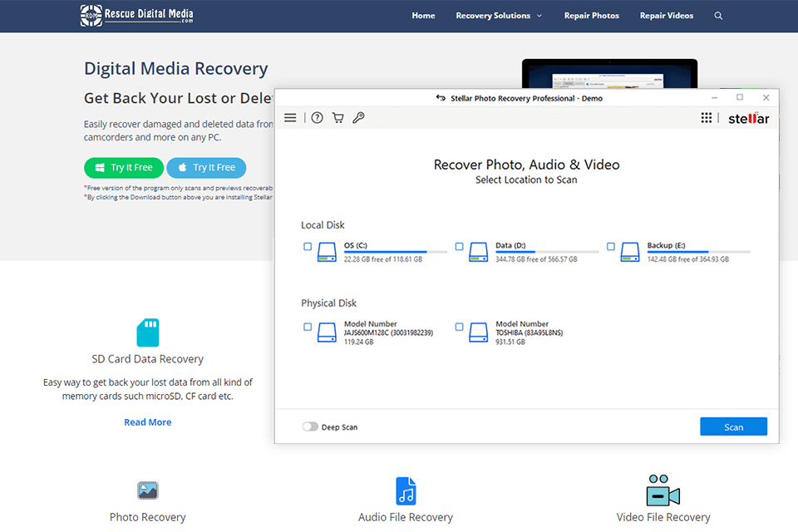Screen dimensions: 798x532
Task: Maximize the Stellar Photo Recovery window
Action: [x=740, y=97]
